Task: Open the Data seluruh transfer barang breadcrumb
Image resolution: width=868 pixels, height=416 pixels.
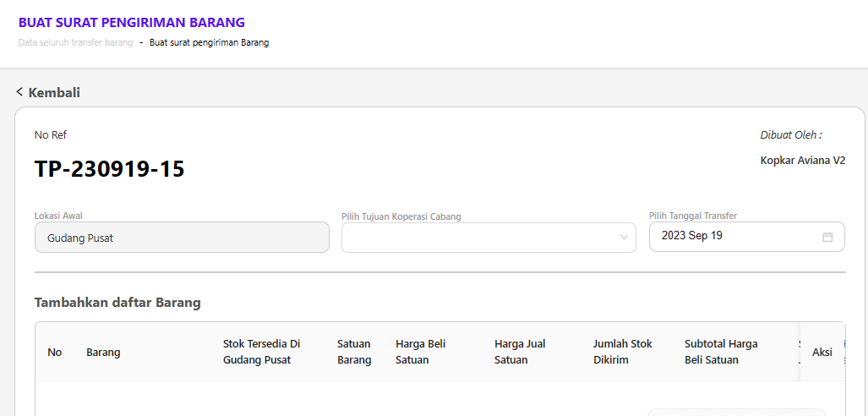Action: (x=75, y=42)
